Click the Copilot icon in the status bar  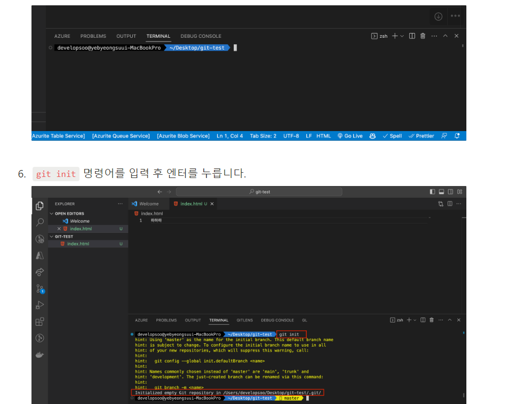point(372,136)
